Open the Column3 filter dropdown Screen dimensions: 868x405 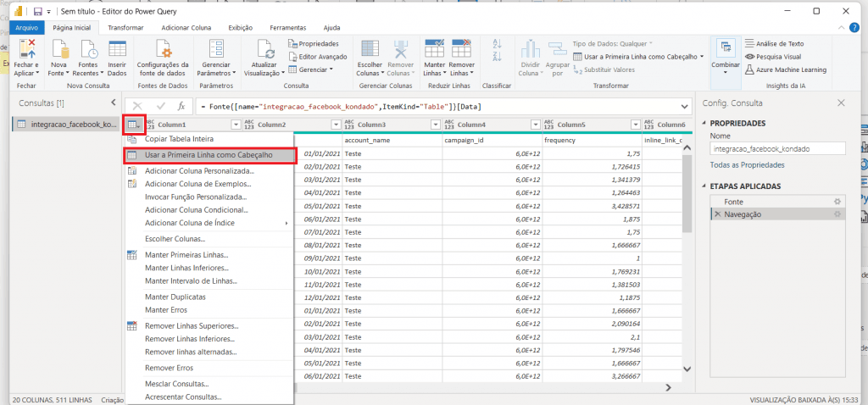point(435,125)
